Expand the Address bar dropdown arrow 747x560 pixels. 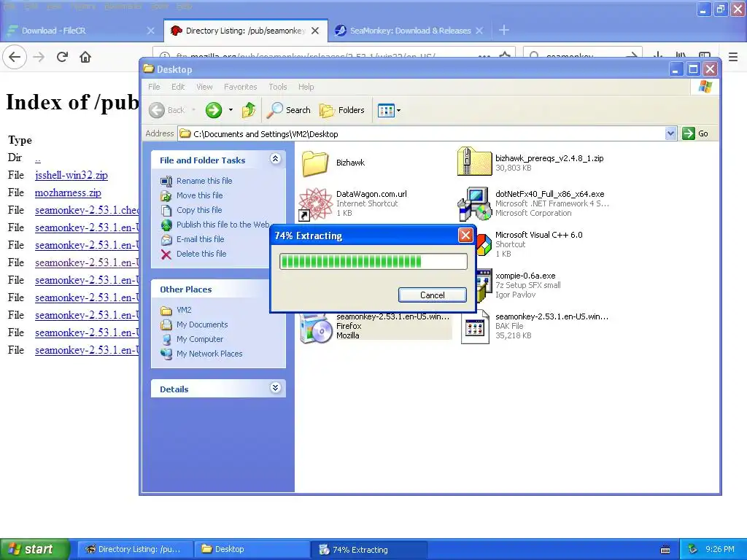[671, 134]
